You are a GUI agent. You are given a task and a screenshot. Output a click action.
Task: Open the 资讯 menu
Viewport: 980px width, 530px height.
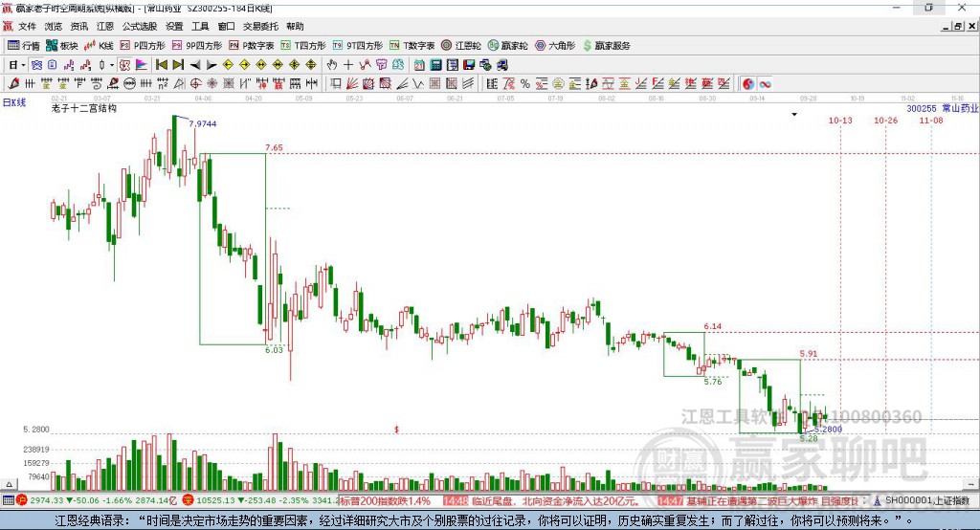click(78, 26)
